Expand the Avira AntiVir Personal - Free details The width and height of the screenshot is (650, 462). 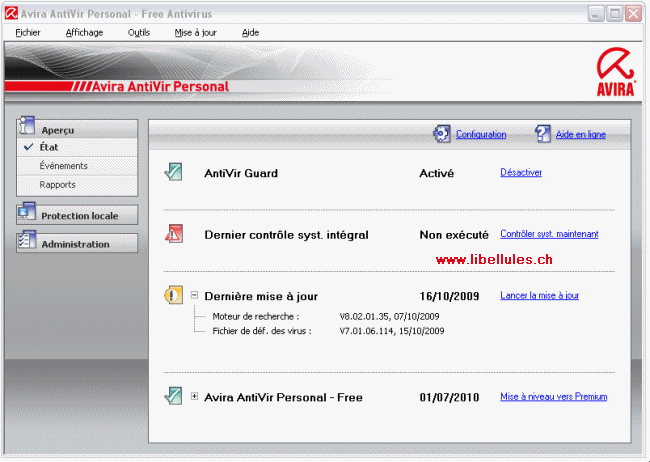[194, 396]
